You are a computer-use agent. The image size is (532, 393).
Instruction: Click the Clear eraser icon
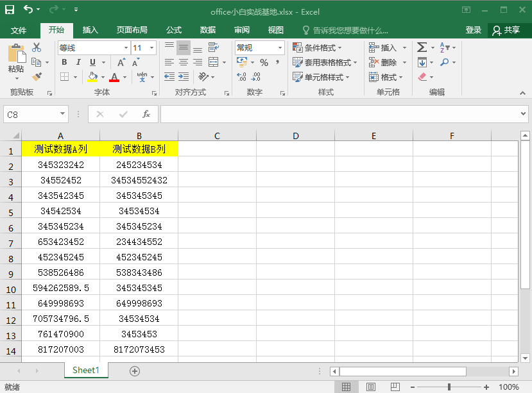[x=422, y=77]
